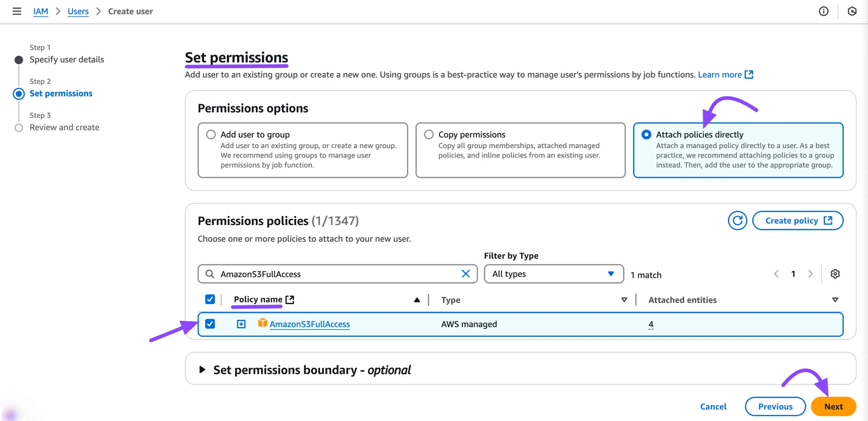
Task: Sort by Attached entities column arrow
Action: click(835, 300)
